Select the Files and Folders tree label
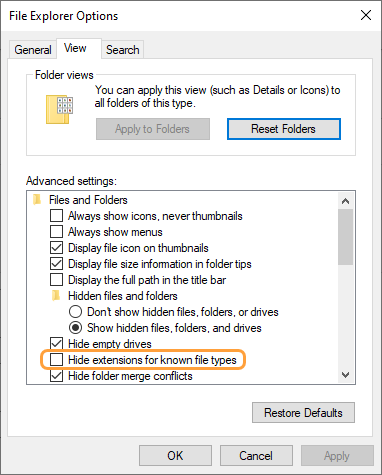 coord(88,200)
